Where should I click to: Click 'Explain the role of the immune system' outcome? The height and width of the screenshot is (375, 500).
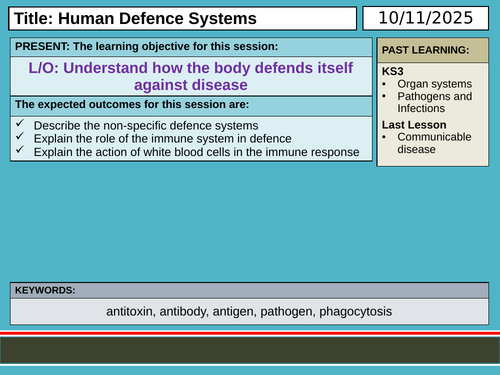[x=163, y=139]
